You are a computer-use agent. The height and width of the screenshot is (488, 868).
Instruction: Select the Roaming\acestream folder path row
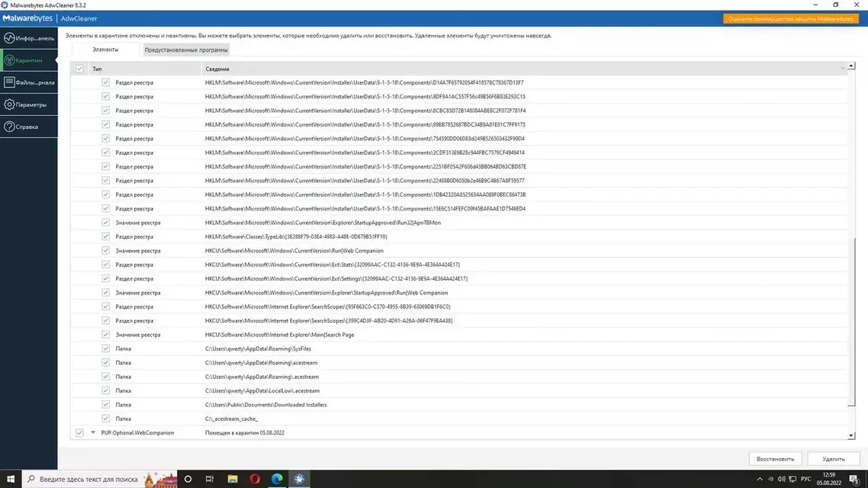459,363
